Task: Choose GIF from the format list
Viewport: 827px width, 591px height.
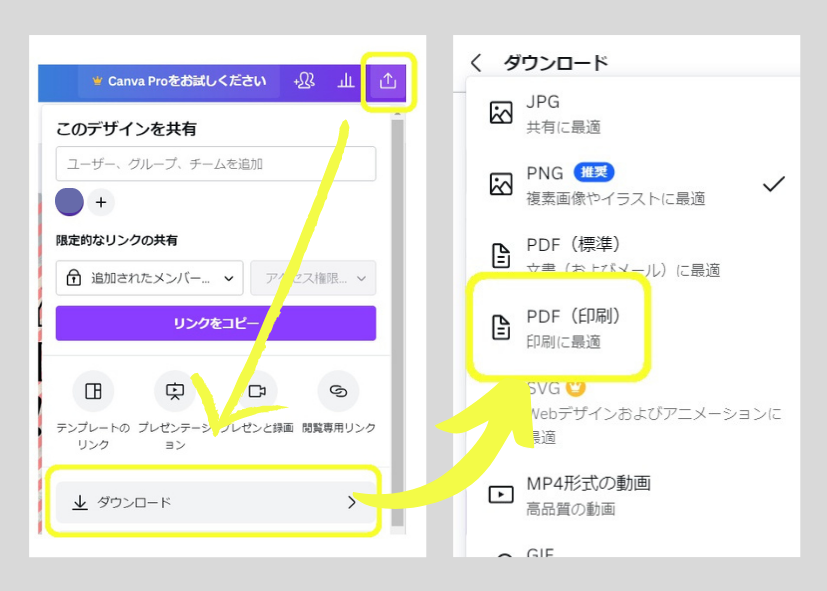Action: pos(540,555)
